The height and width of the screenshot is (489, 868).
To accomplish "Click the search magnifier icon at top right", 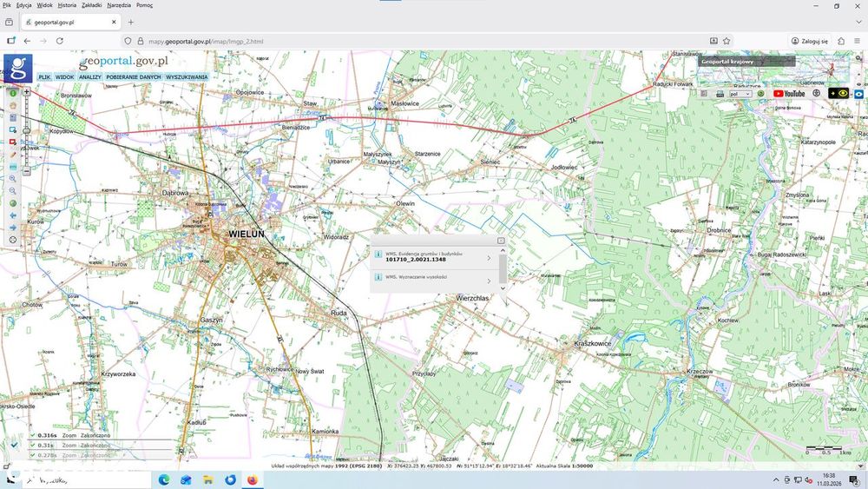I will (858, 58).
